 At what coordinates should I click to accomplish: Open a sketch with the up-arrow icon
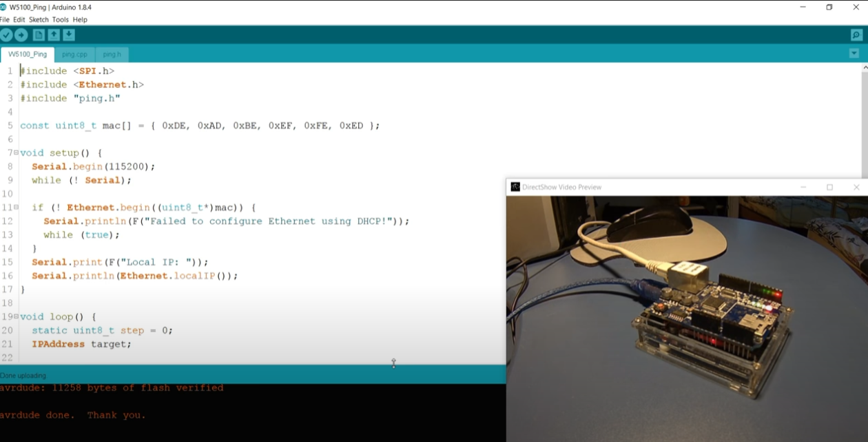click(54, 35)
